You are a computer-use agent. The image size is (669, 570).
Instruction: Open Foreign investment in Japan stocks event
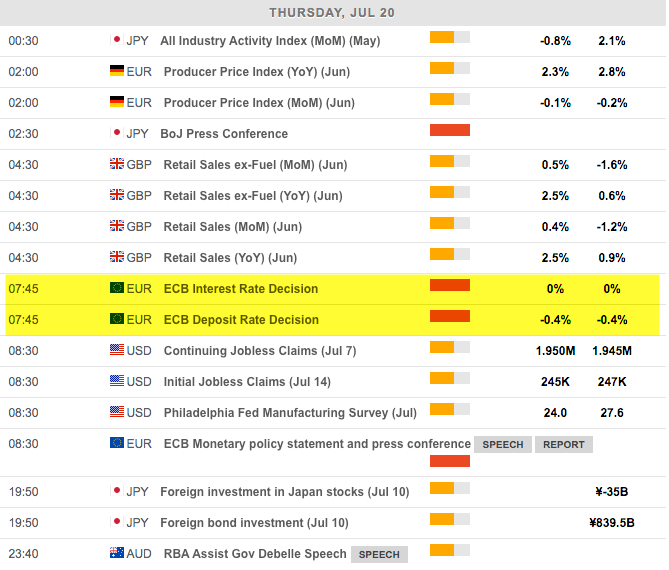click(285, 492)
